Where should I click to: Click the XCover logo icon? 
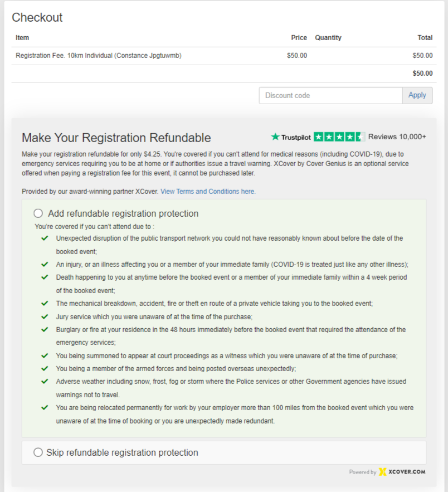pos(383,472)
